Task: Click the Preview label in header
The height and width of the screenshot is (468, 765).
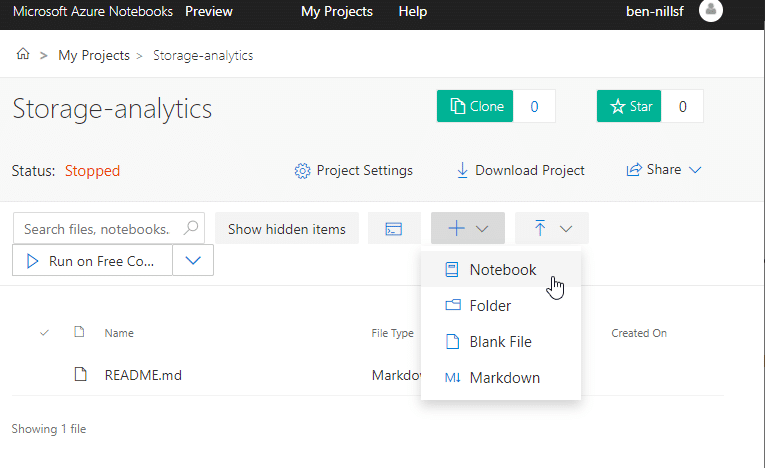Action: click(209, 11)
